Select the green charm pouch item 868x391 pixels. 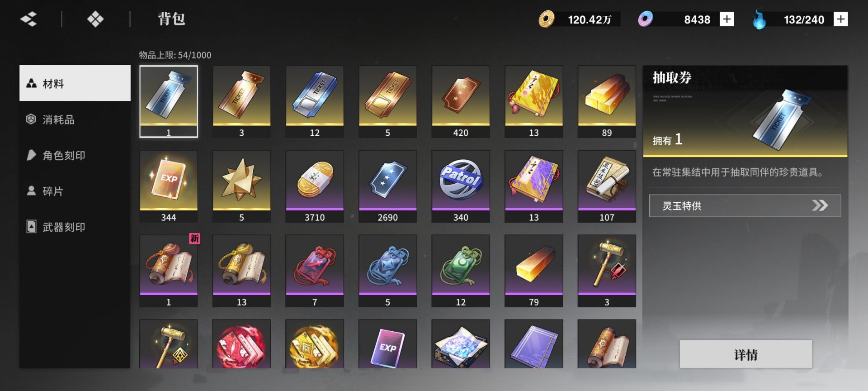point(461,271)
